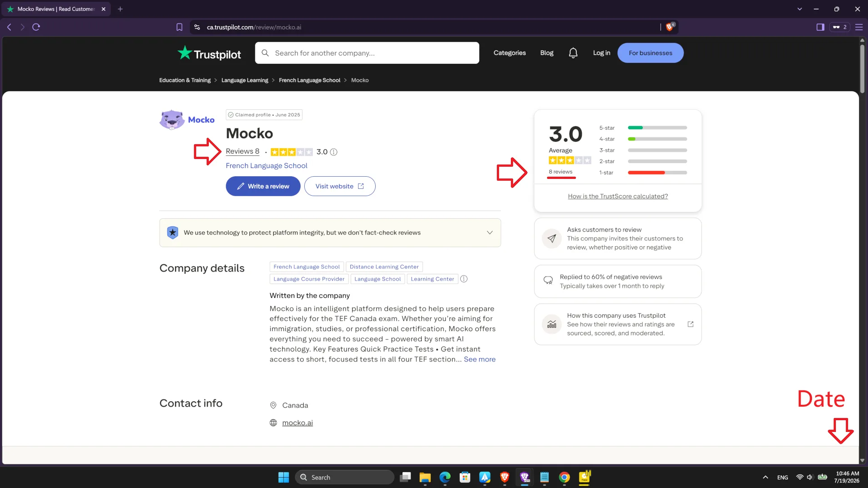The image size is (868, 488).
Task: Open the Reviews 8 link
Action: 242,151
